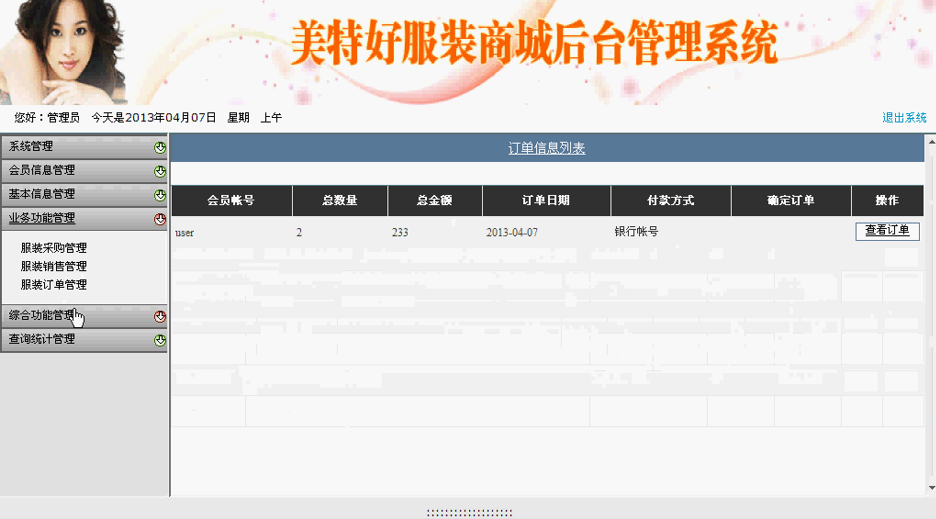This screenshot has width=936, height=519.
Task: Click the scrollbar down arrow
Action: coord(931,488)
